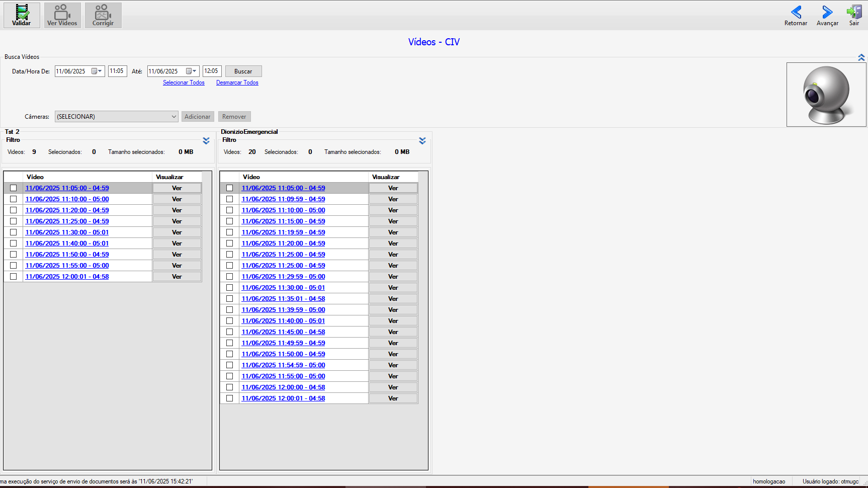Open the Ver Vídeos toolbar icon
Viewport: 868px width, 488px height.
point(62,12)
